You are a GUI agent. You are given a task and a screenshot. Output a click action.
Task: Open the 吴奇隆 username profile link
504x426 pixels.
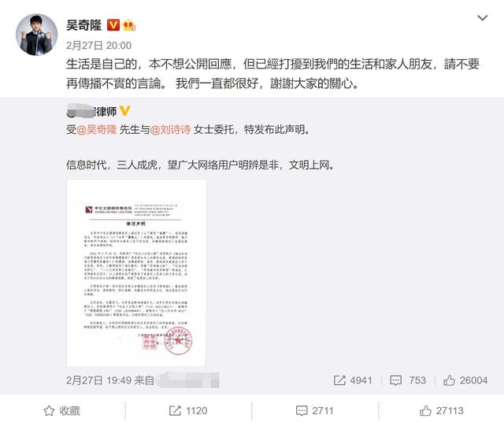click(84, 25)
